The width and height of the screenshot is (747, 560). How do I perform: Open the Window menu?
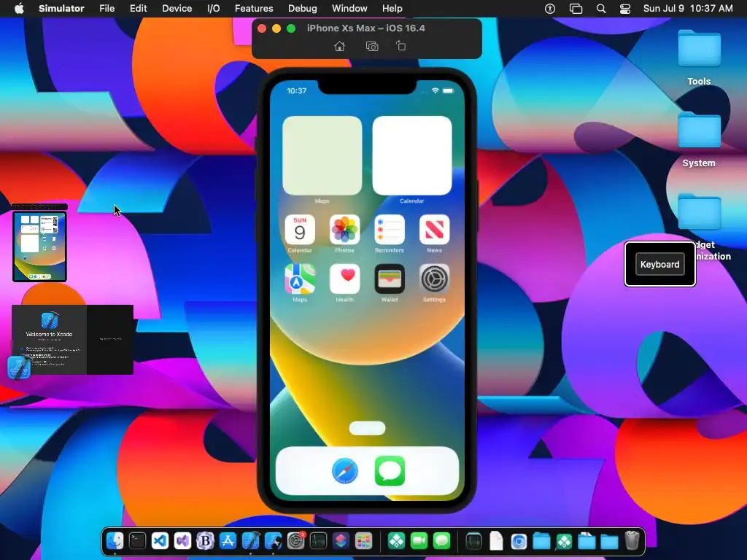point(349,9)
